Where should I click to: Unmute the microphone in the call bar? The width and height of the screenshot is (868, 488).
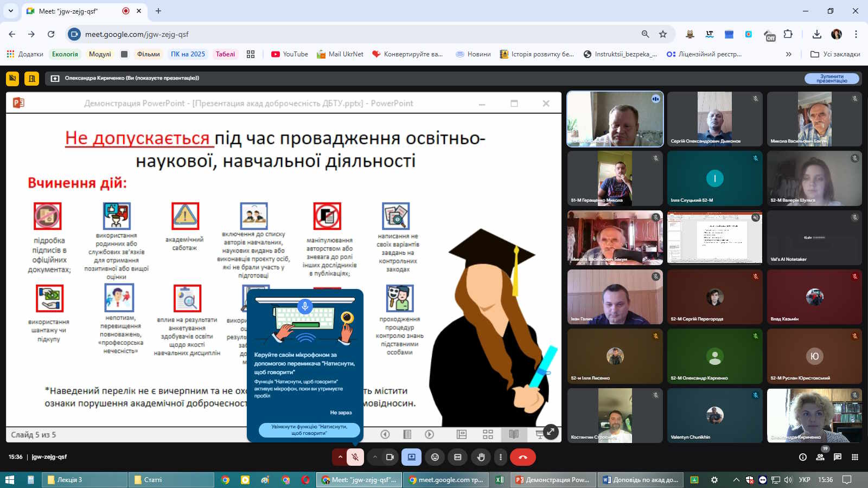(x=355, y=457)
